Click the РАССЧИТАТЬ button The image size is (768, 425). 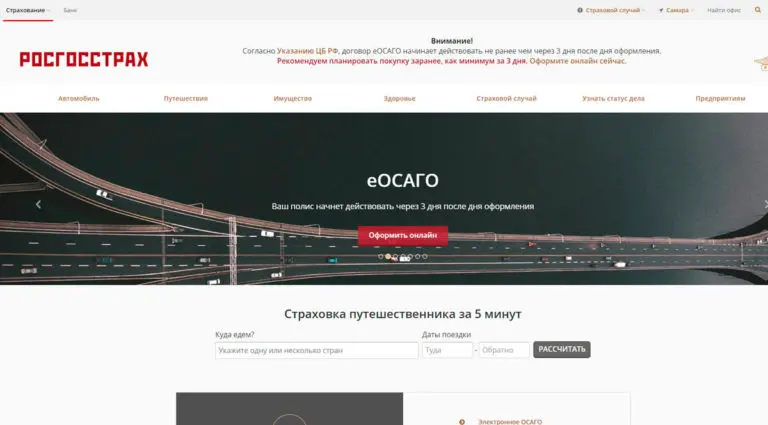tap(562, 350)
